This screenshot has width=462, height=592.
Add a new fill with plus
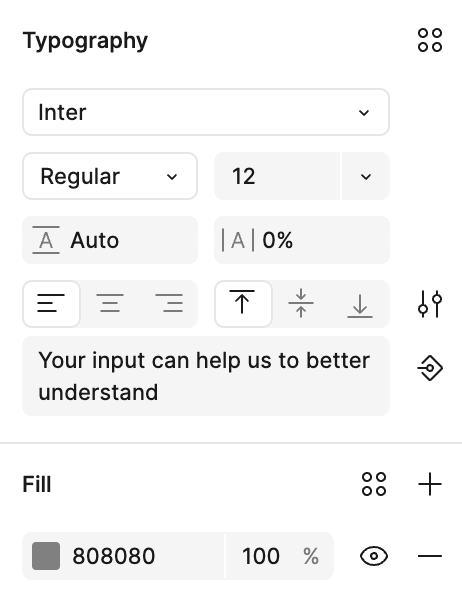pos(430,484)
